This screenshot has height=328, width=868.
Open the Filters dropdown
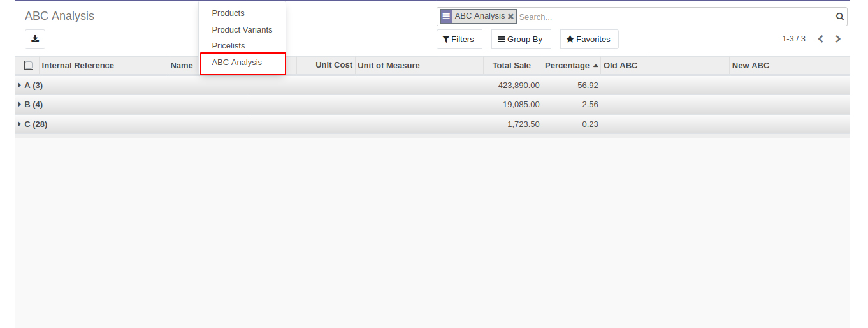(x=459, y=39)
